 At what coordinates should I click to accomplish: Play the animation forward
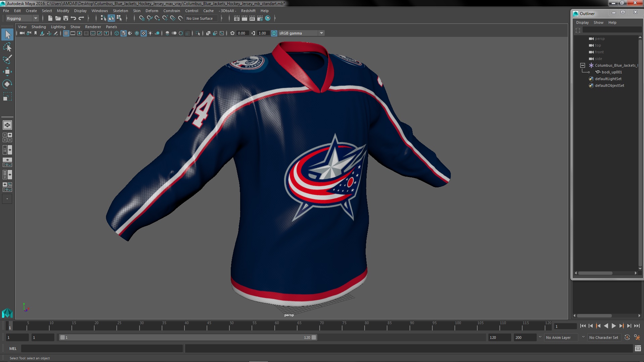tap(613, 326)
